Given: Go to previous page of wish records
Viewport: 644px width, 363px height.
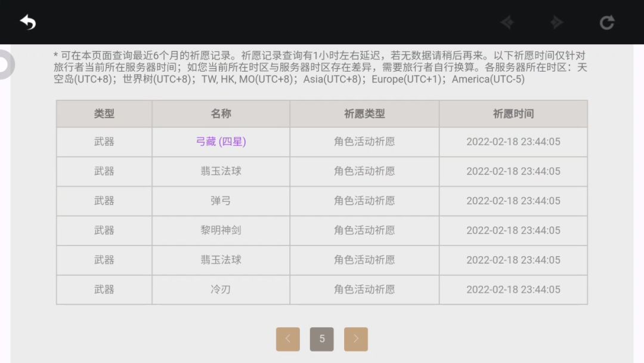Looking at the screenshot, I should click(x=288, y=339).
